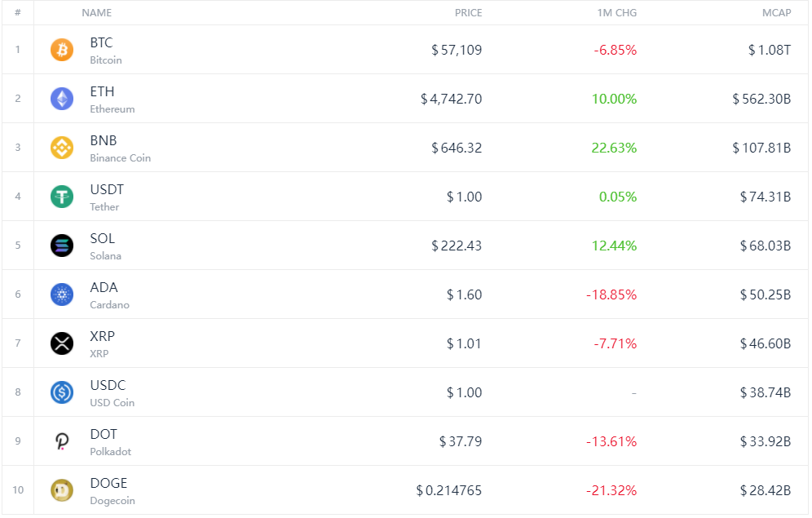The height and width of the screenshot is (518, 812).
Task: Sort table by NAME column header
Action: pos(97,13)
